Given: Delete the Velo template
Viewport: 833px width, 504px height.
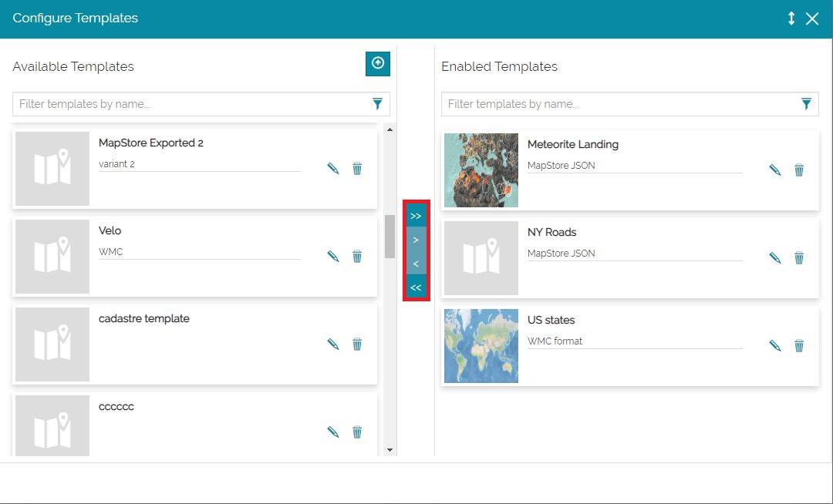Looking at the screenshot, I should coord(357,256).
